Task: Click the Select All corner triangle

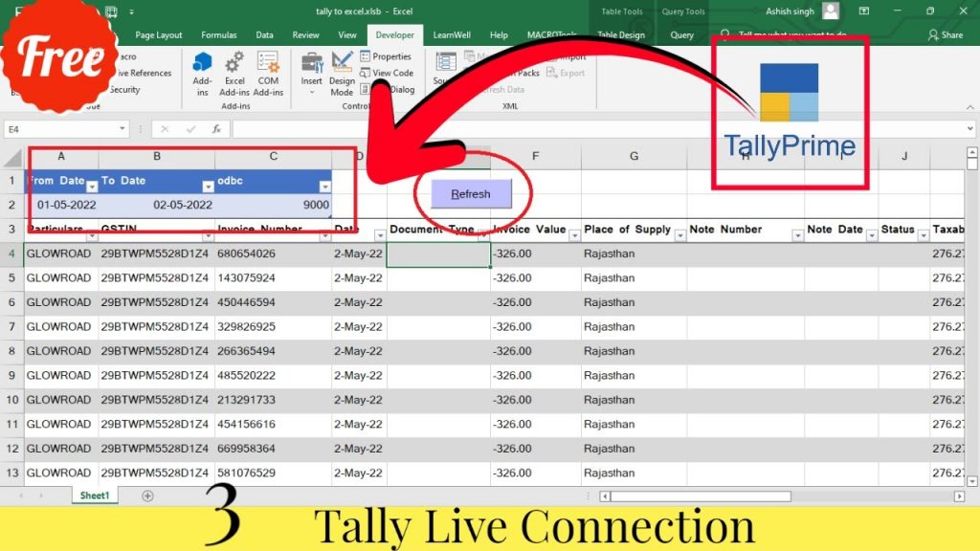Action: [x=12, y=158]
